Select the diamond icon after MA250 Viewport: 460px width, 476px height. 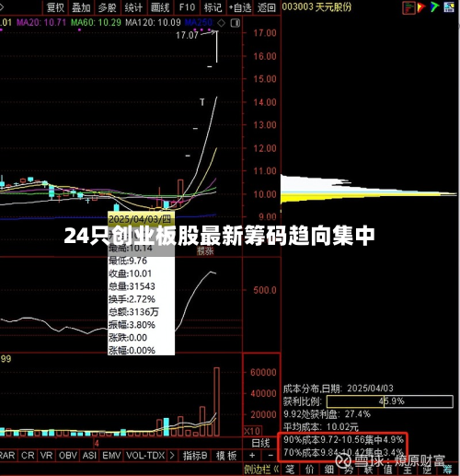pyautogui.click(x=221, y=23)
